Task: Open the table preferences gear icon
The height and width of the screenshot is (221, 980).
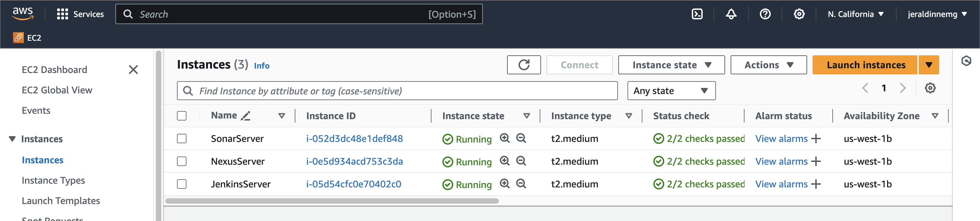Action: tap(930, 88)
